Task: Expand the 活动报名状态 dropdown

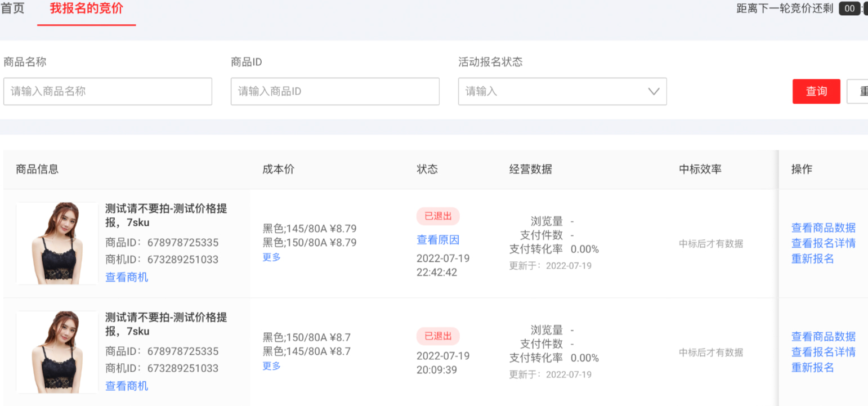Action: click(x=554, y=91)
